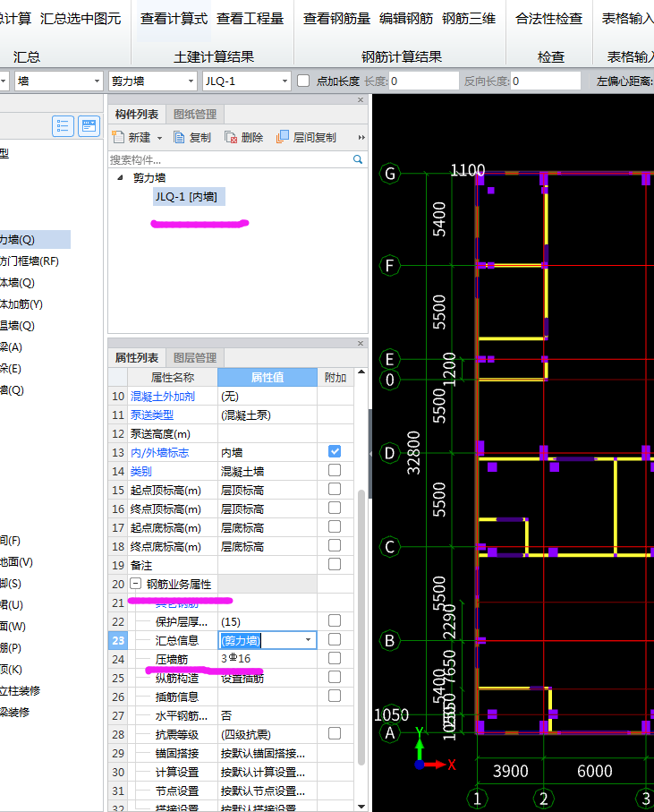Switch to the 属性列表 tab
This screenshot has width=654, height=812.
coord(137,357)
